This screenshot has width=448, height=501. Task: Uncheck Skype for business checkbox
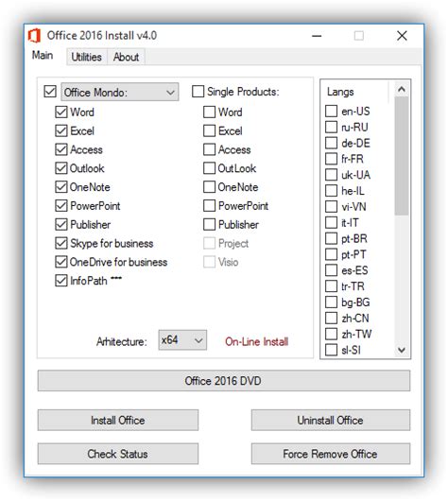(x=61, y=243)
